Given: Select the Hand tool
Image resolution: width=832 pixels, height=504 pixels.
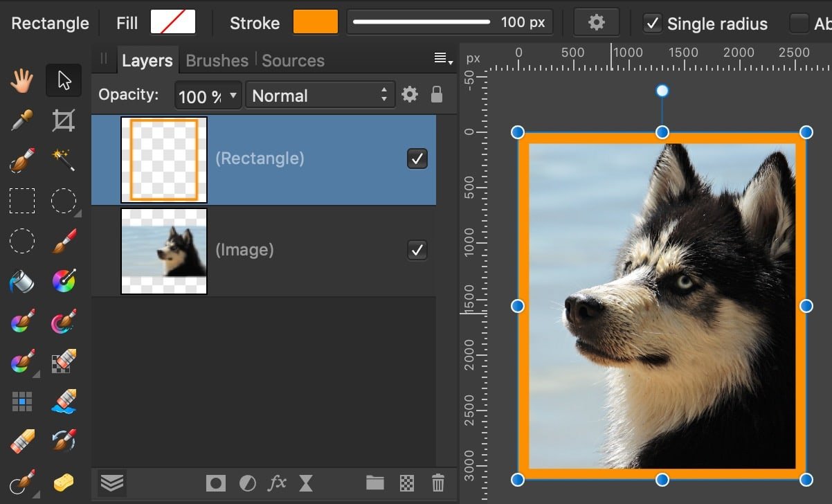Looking at the screenshot, I should 21,80.
